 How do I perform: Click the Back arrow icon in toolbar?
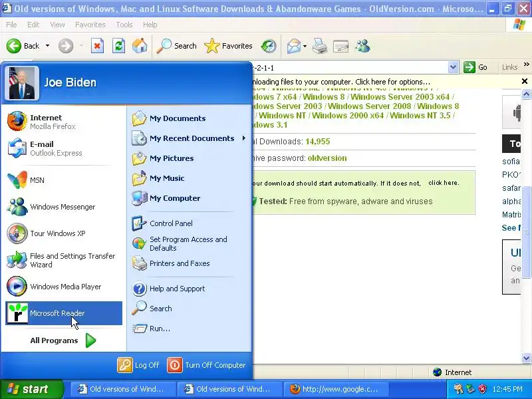coord(14,46)
